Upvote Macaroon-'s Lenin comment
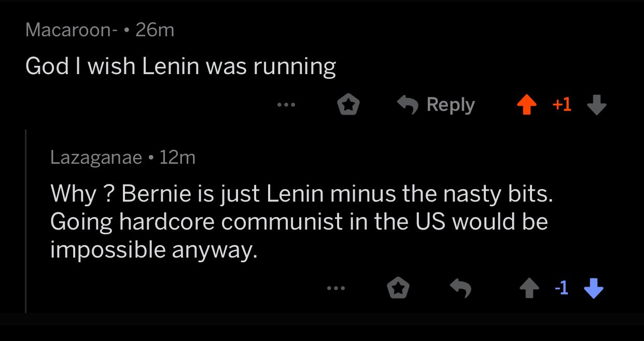The height and width of the screenshot is (341, 644). (526, 105)
